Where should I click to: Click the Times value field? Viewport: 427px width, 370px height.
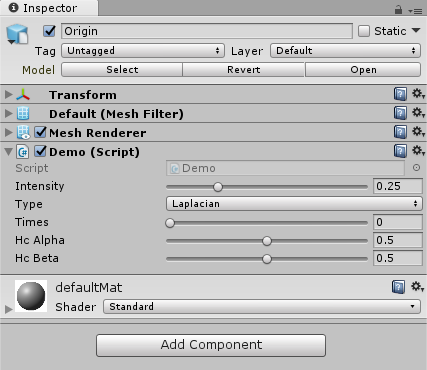coord(398,222)
